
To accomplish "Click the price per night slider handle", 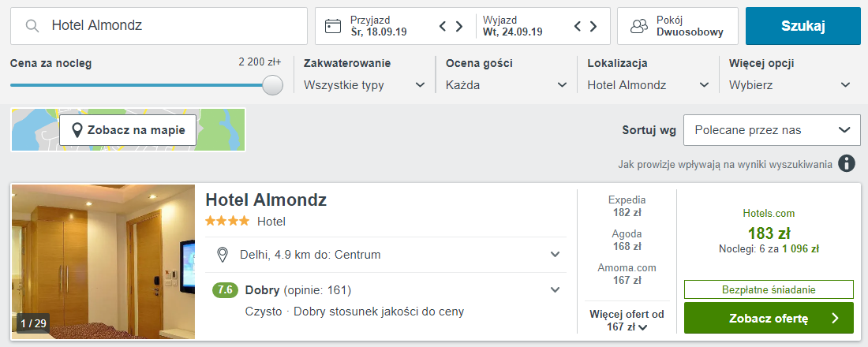I will (x=272, y=85).
